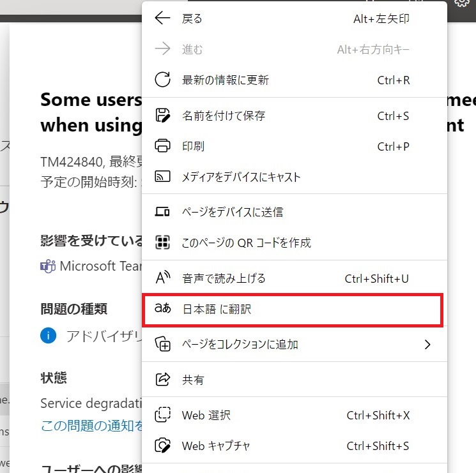The width and height of the screenshot is (476, 473).
Task: Select 日本語 に翻訳 from the context menu
Action: [x=217, y=309]
